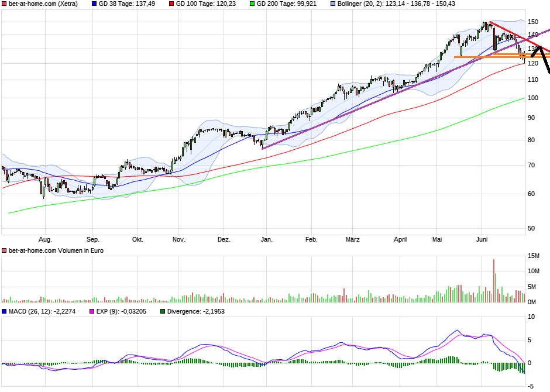Screen dimensions: 550x392
Task: Click the magenta EXP (9) legend icon
Action: pos(92,311)
